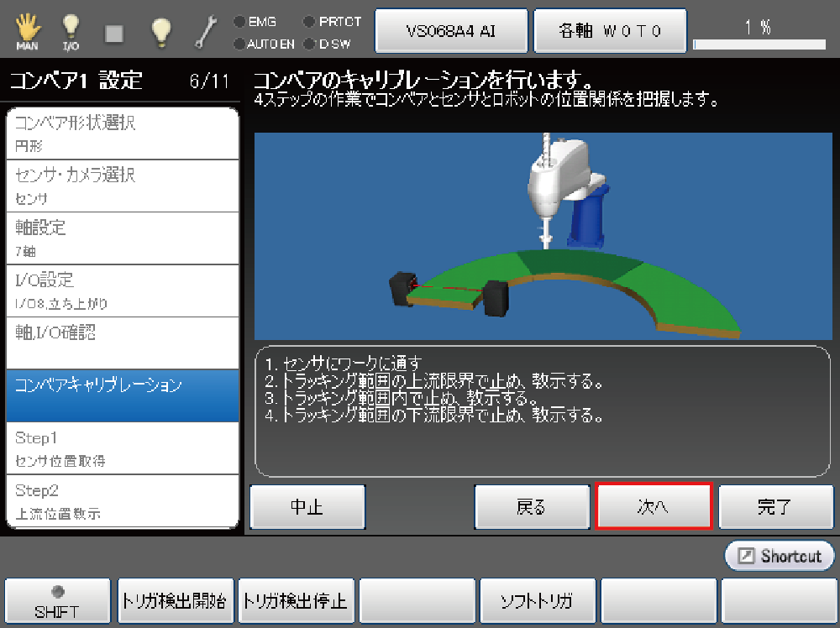
Task: Select センサ・カメラ選択 in the list
Action: pyautogui.click(x=123, y=186)
